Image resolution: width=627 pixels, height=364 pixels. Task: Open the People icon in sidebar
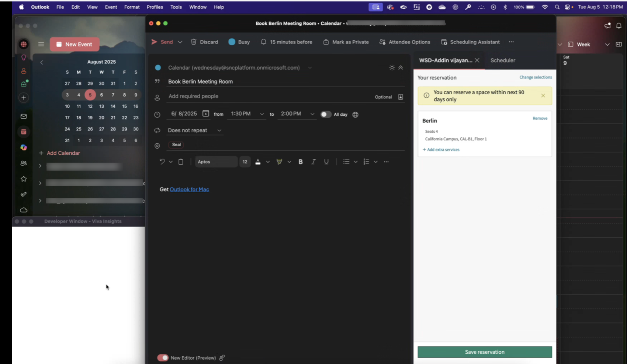[24, 163]
